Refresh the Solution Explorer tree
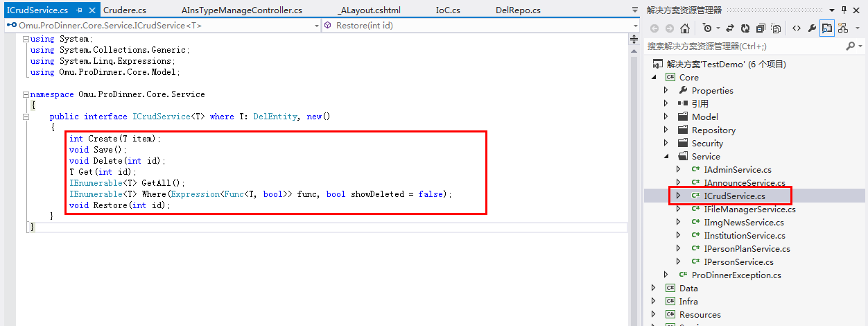868x326 pixels. [745, 28]
